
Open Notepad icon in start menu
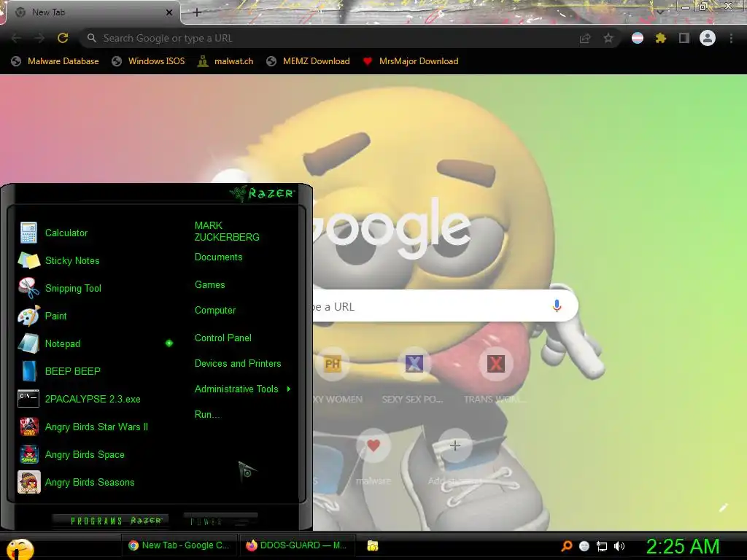pos(28,343)
